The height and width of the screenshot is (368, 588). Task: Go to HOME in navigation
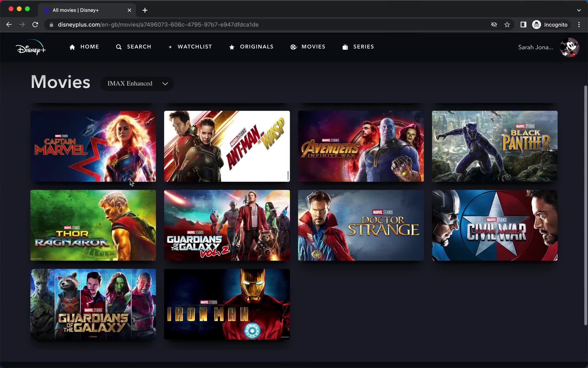point(89,47)
